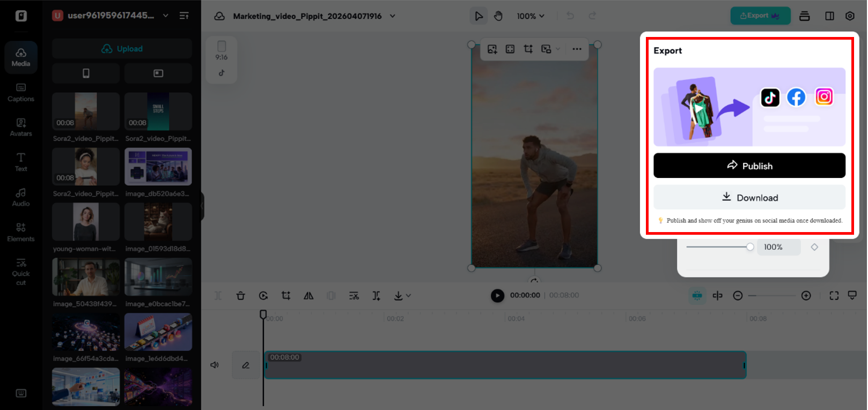Click the Publish button in Export panel
This screenshot has width=868, height=410.
749,166
